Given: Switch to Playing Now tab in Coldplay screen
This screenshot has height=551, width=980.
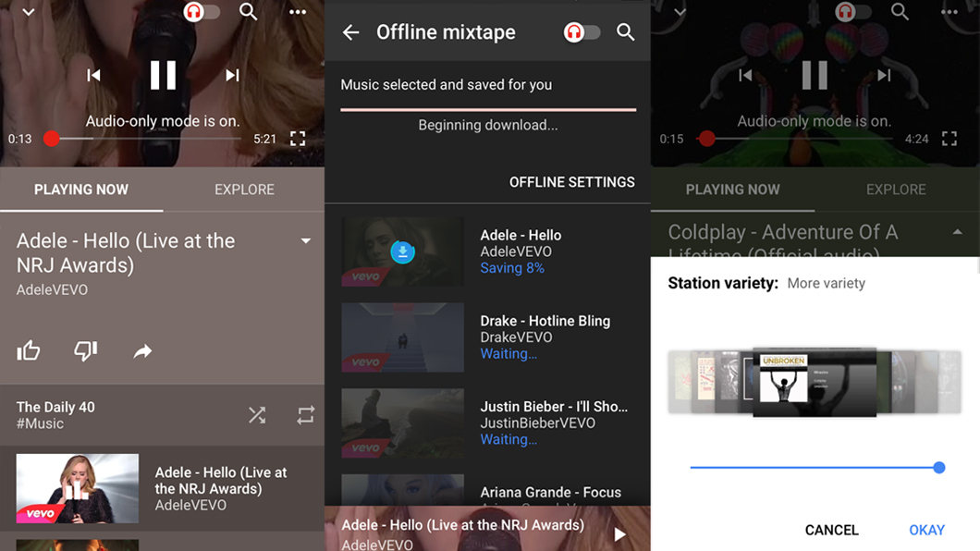Looking at the screenshot, I should pos(733,190).
